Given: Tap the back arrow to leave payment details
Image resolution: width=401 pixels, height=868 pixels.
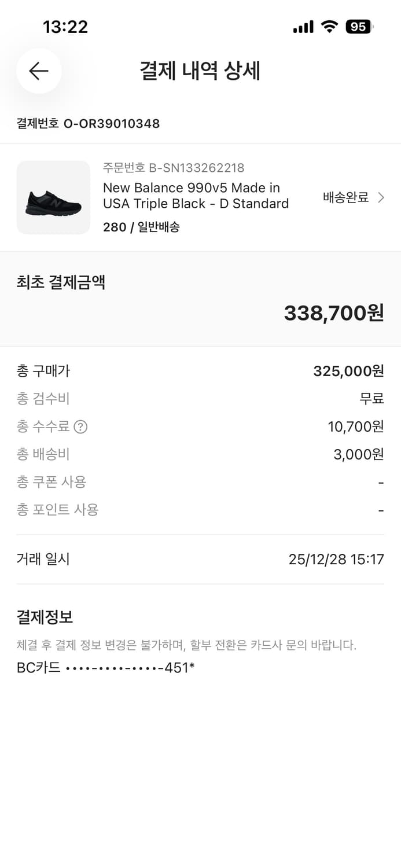Looking at the screenshot, I should pos(38,71).
